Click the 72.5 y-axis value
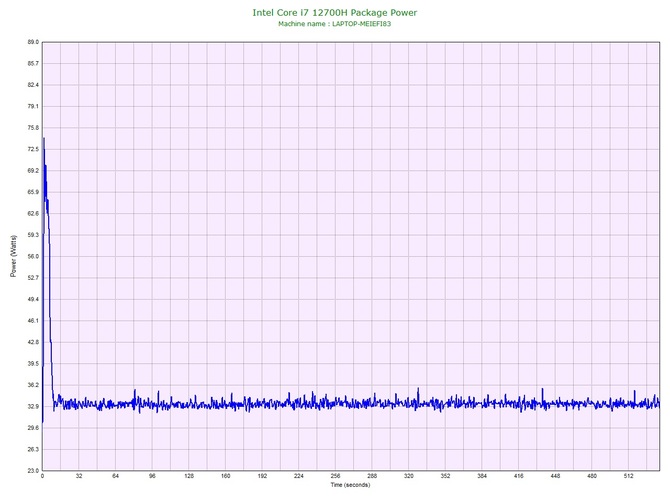This screenshot has height=502, width=670. coord(33,150)
